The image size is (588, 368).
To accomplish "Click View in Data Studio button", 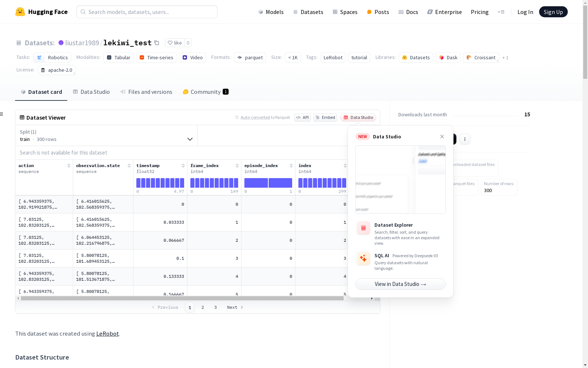I will tap(401, 284).
